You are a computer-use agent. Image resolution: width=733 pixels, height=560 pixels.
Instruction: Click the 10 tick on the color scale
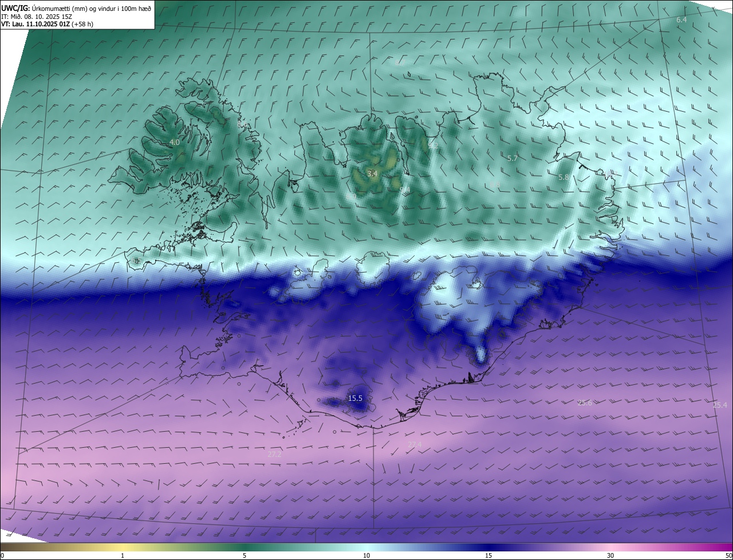(366, 555)
